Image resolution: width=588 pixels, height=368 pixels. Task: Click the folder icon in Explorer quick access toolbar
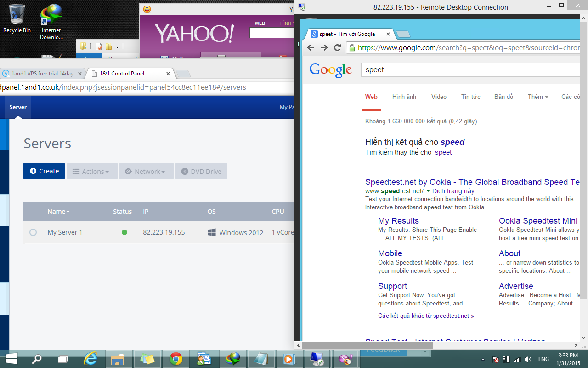coord(83,46)
